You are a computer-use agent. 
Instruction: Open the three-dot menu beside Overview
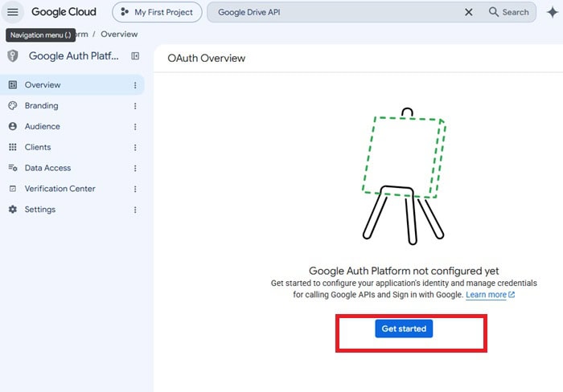(x=135, y=85)
